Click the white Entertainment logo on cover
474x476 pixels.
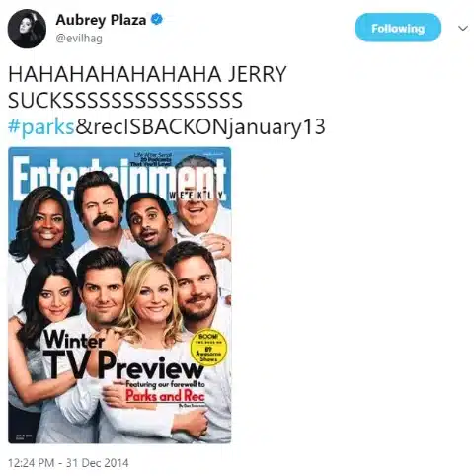pos(119,177)
